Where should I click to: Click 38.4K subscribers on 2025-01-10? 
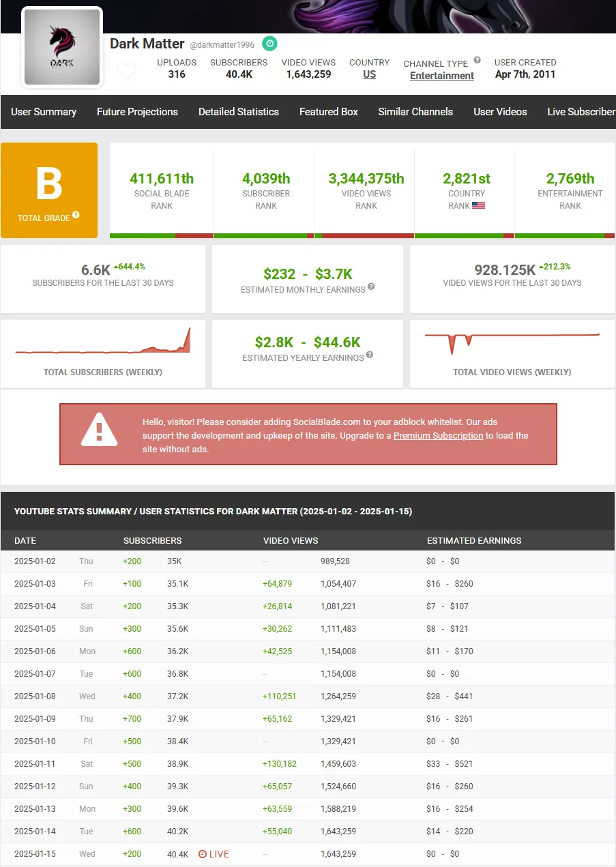[177, 741]
